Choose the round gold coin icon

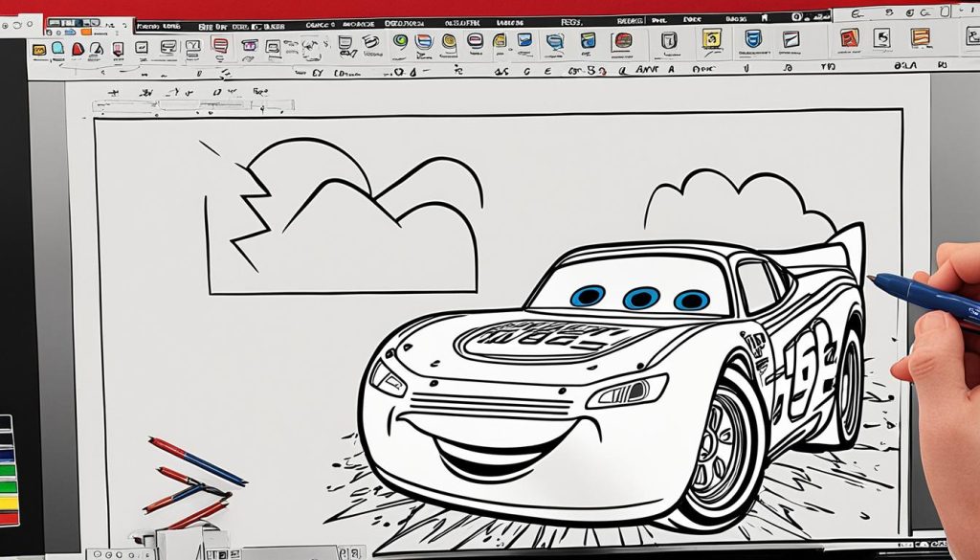pos(449,42)
